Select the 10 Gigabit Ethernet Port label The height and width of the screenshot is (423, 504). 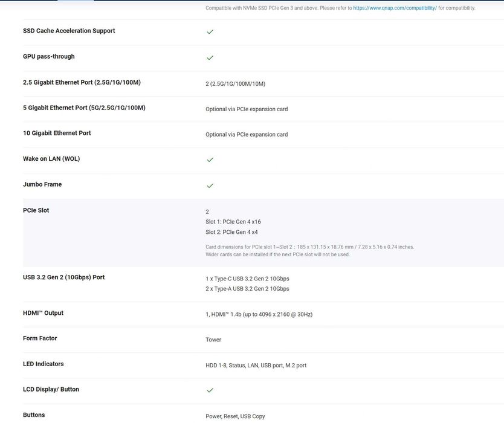coord(57,133)
